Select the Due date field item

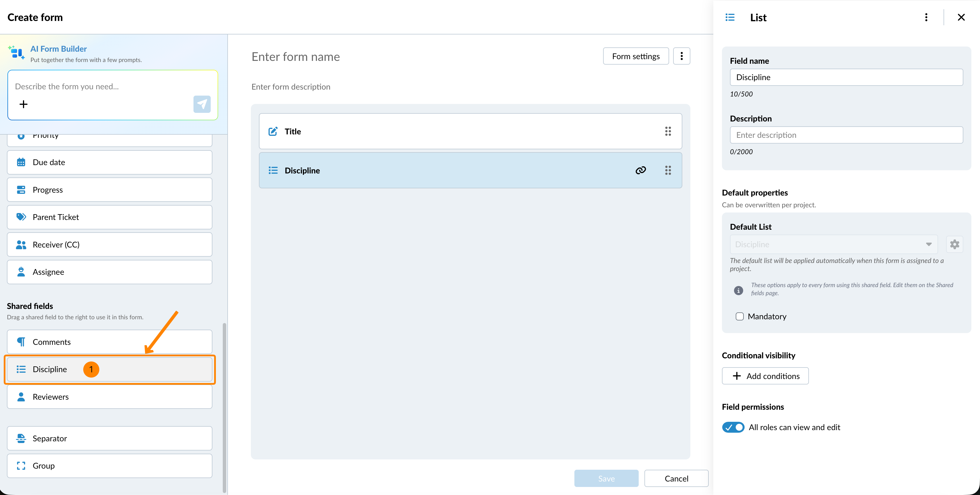pyautogui.click(x=110, y=163)
